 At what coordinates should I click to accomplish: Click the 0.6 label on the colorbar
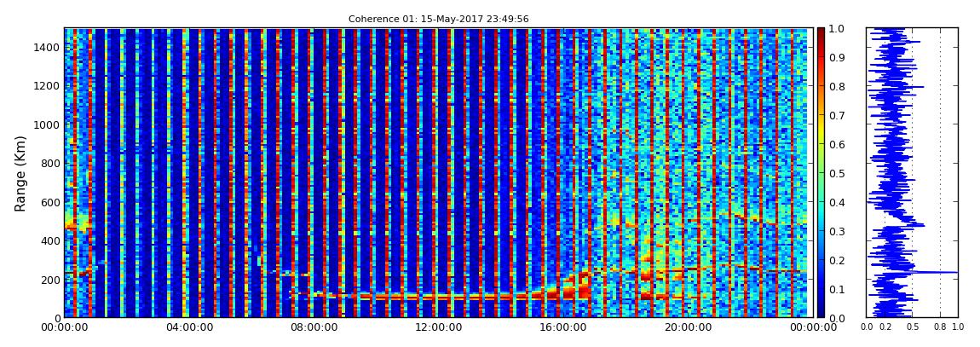click(836, 144)
